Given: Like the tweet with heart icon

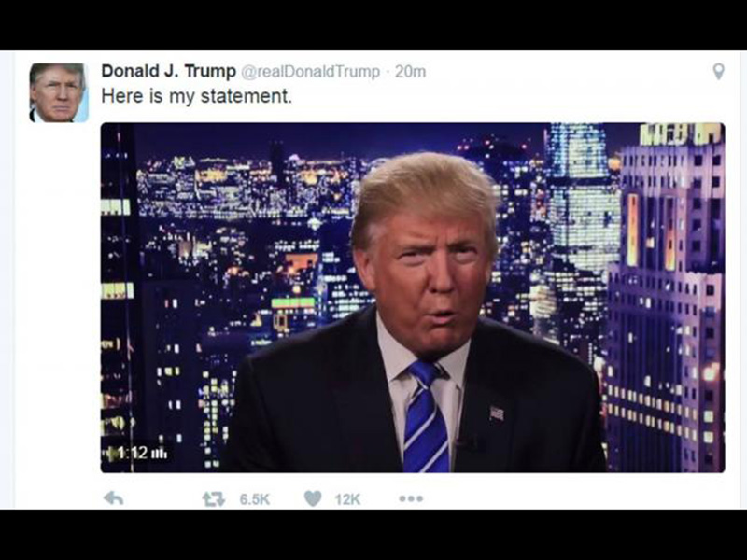Looking at the screenshot, I should (x=313, y=498).
